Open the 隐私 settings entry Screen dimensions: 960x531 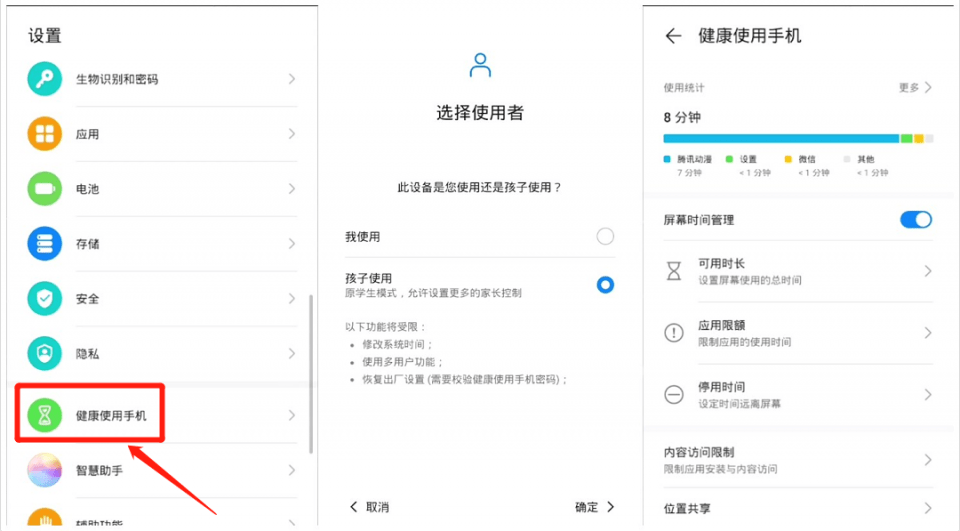point(162,353)
